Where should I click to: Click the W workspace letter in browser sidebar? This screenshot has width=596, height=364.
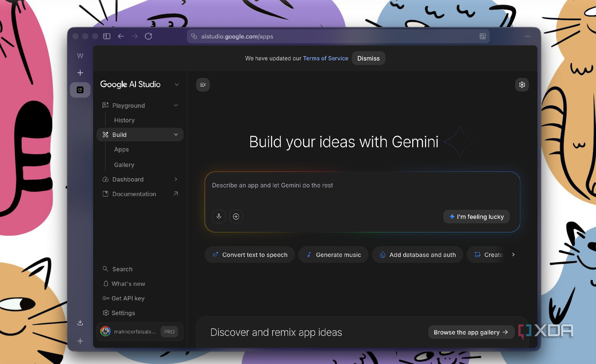[x=80, y=56]
